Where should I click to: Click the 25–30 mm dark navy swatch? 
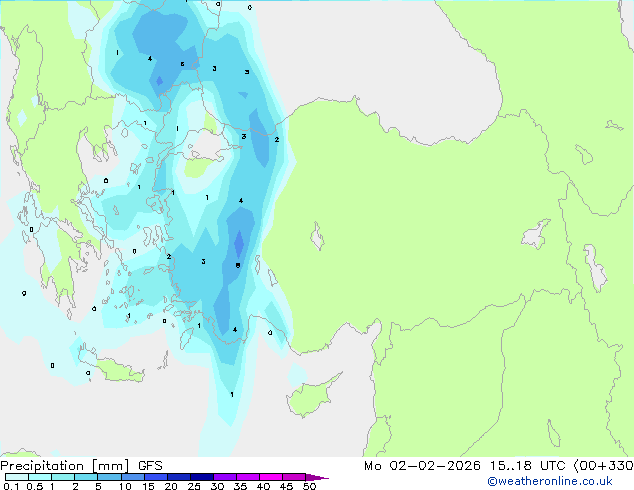[x=201, y=477]
